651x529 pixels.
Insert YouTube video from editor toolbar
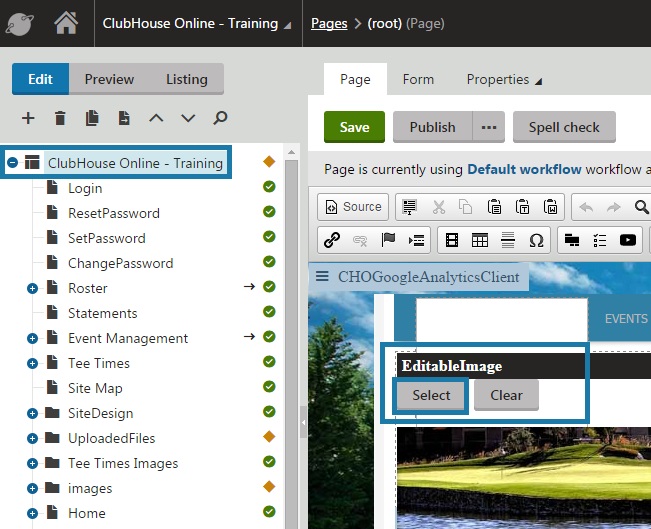point(628,240)
